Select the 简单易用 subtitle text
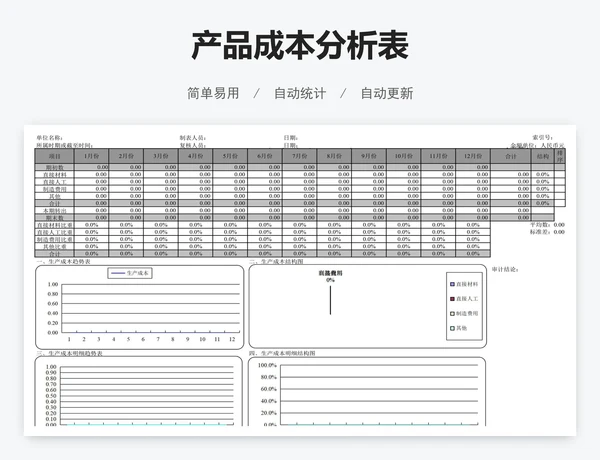The width and height of the screenshot is (600, 460). (x=213, y=93)
